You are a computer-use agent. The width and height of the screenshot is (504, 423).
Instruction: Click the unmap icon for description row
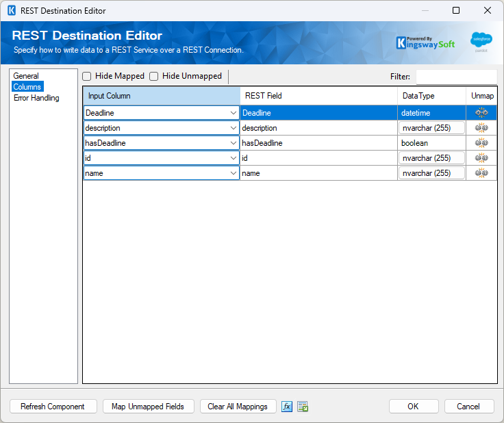pyautogui.click(x=481, y=128)
